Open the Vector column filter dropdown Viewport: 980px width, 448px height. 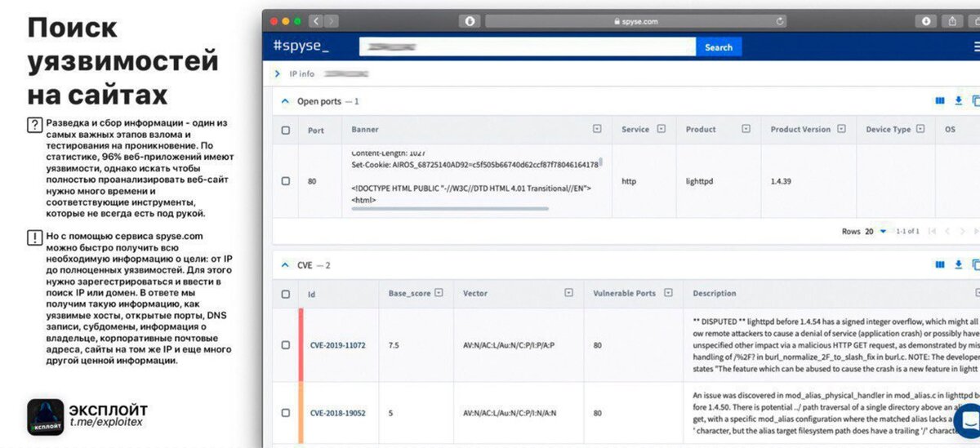tap(568, 293)
